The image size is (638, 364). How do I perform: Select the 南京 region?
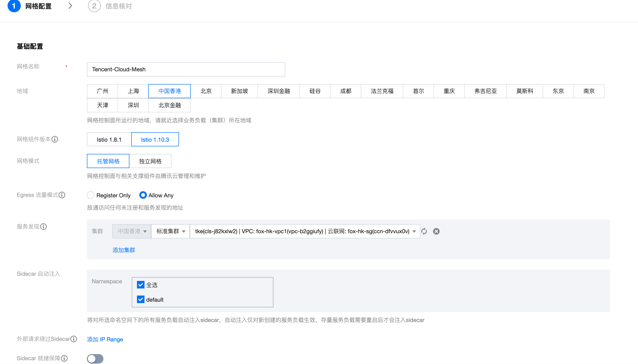589,91
